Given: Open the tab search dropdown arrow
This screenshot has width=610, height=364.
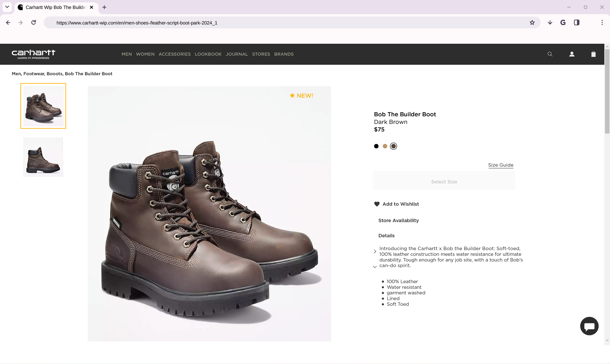Looking at the screenshot, I should pyautogui.click(x=7, y=7).
